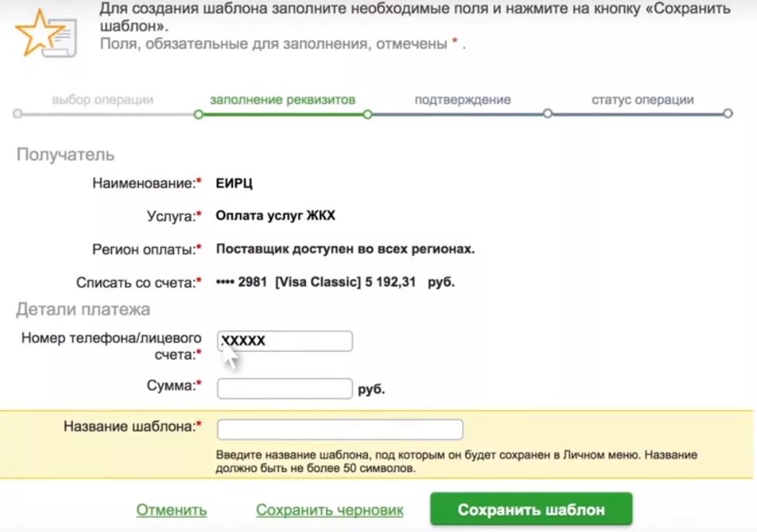Click the 'выбор операции' step label
This screenshot has width=757, height=532.
coord(102,99)
